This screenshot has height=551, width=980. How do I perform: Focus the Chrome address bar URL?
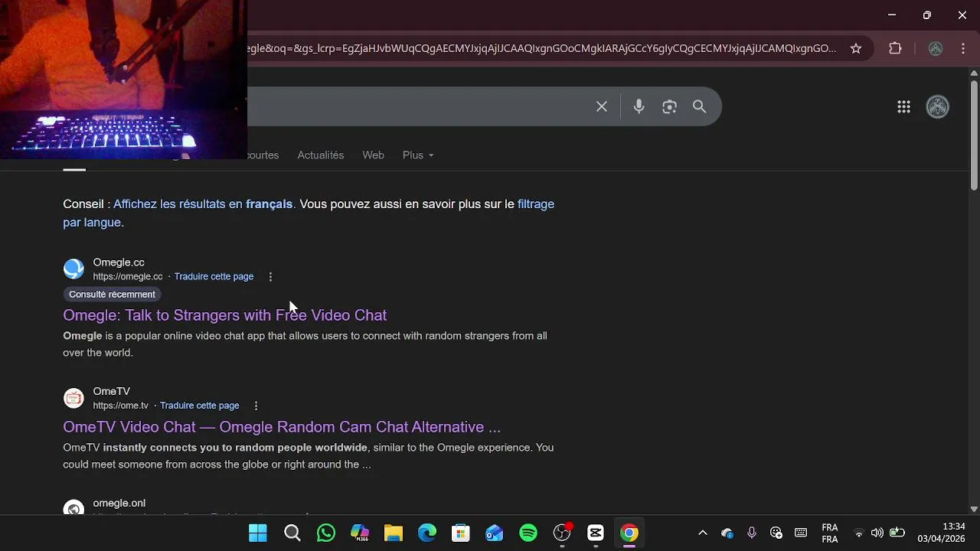(x=542, y=48)
